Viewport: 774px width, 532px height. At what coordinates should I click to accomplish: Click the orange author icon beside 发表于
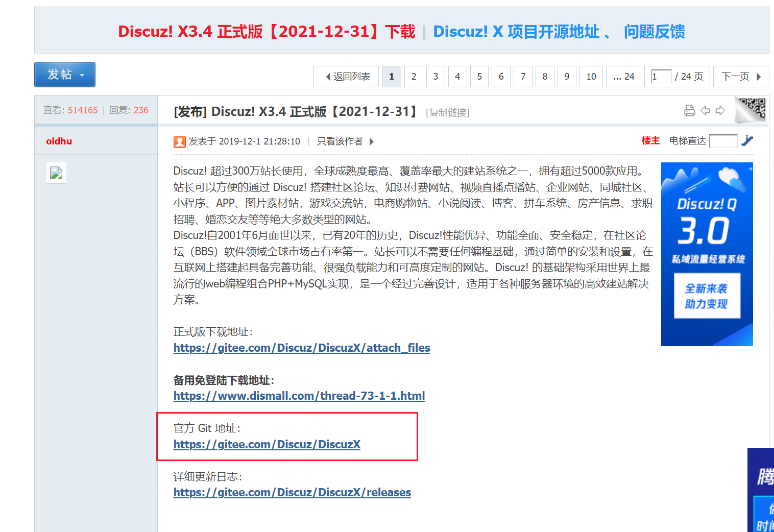click(x=179, y=141)
